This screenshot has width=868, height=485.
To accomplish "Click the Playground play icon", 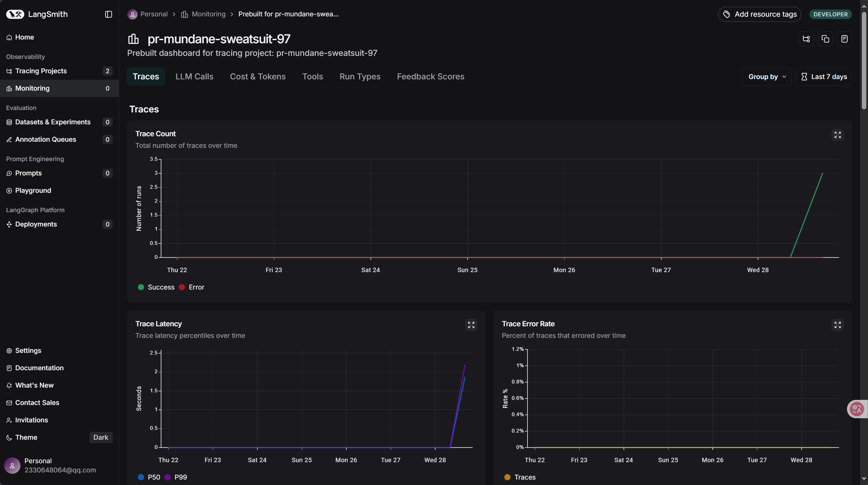I will tap(9, 190).
